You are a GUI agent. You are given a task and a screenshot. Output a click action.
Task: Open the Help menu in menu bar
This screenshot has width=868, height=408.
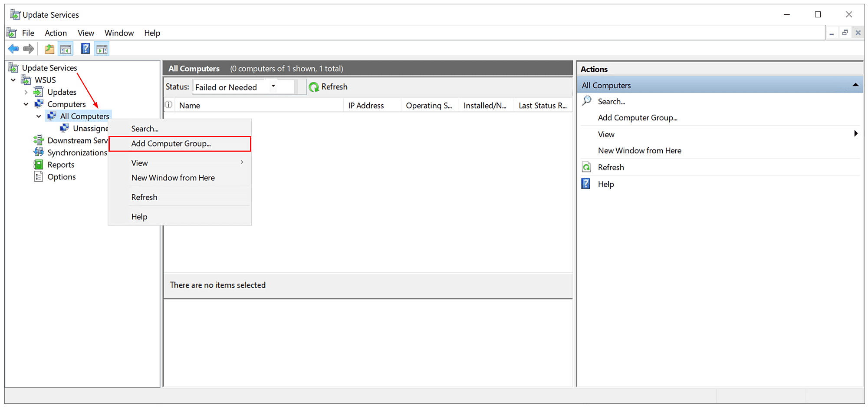click(152, 33)
